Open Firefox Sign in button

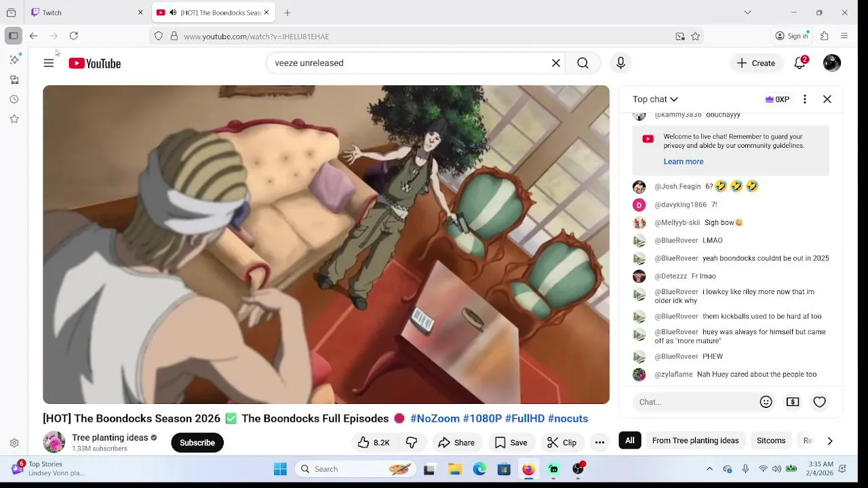click(792, 36)
